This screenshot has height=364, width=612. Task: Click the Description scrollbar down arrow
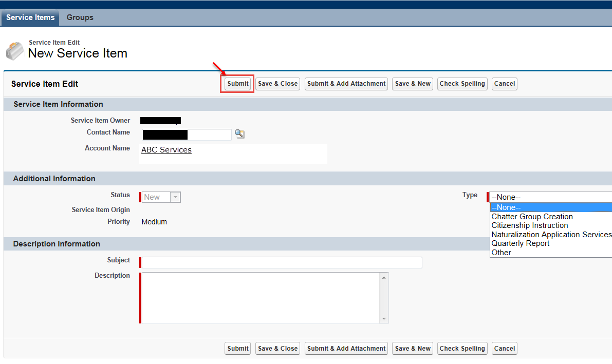[384, 319]
